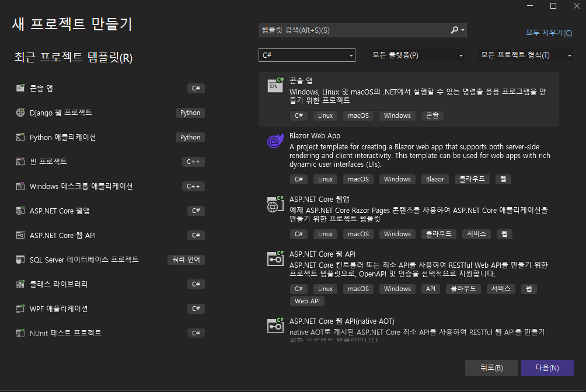Open the C# language filter dropdown
The width and height of the screenshot is (586, 392).
(307, 55)
